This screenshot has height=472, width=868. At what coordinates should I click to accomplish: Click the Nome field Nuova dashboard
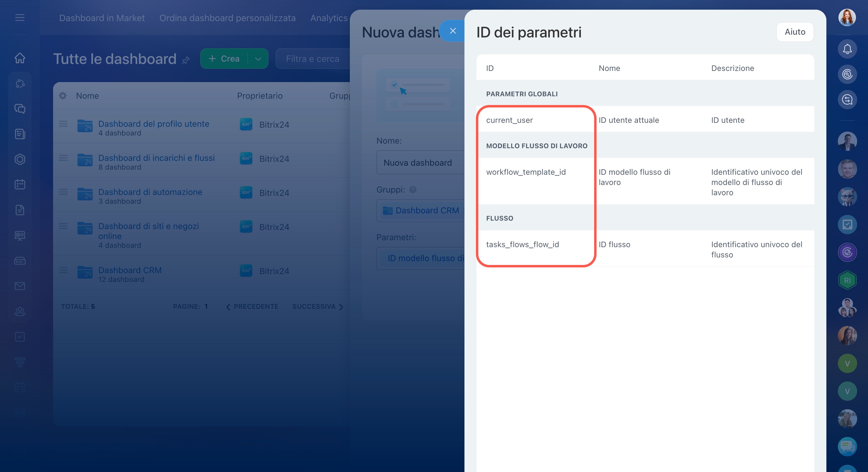pos(420,162)
